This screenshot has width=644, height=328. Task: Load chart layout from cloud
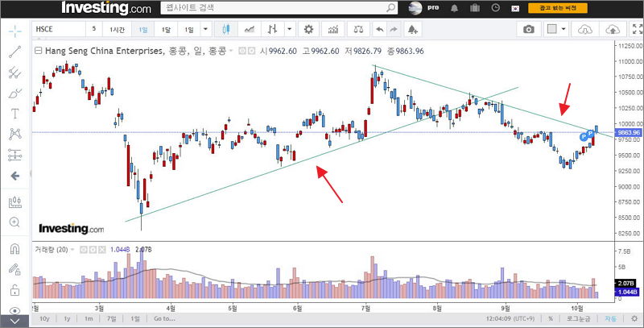pyautogui.click(x=585, y=29)
